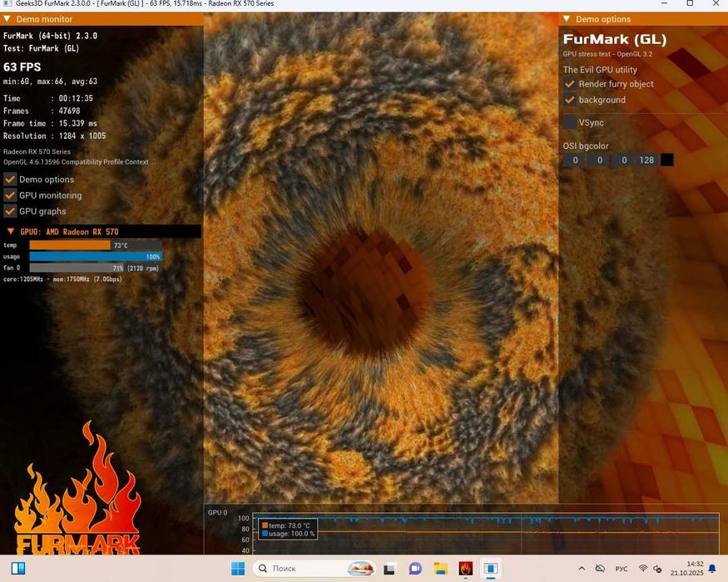
Task: Click the blue usage bar at 100%
Action: (96, 257)
